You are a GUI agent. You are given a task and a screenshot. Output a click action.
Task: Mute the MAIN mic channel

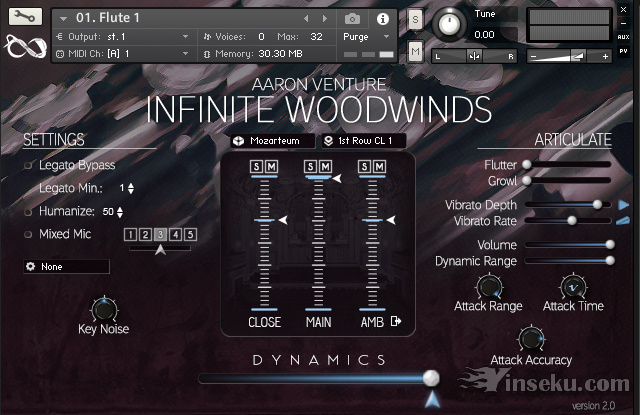click(325, 166)
